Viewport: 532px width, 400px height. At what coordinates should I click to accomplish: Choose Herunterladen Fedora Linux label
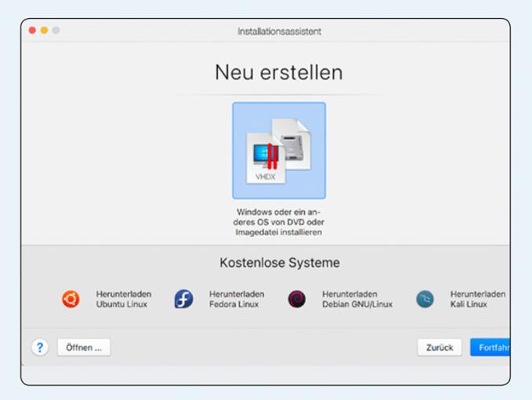coord(237,299)
